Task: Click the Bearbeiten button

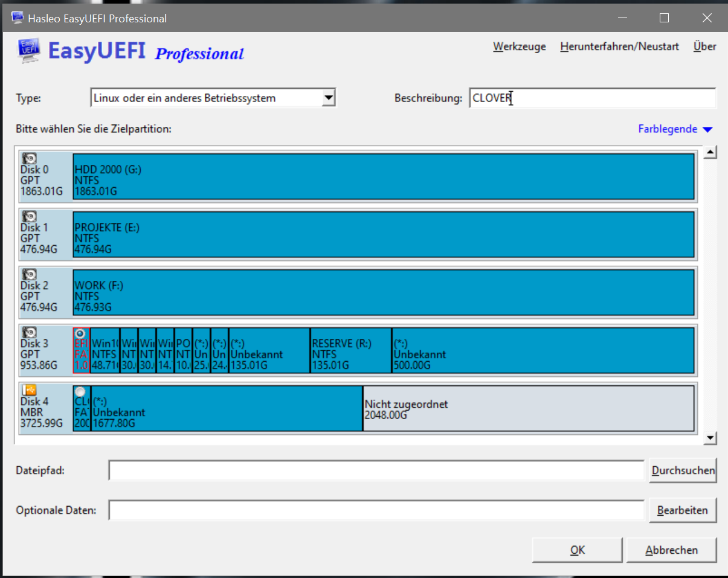Action: pyautogui.click(x=683, y=510)
